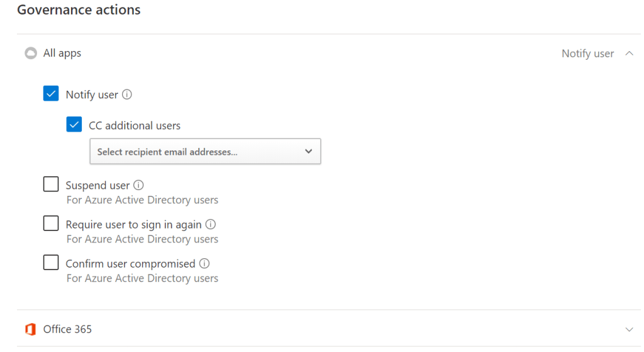This screenshot has width=644, height=352.
Task: Uncheck the Notify user checkbox
Action: [51, 94]
